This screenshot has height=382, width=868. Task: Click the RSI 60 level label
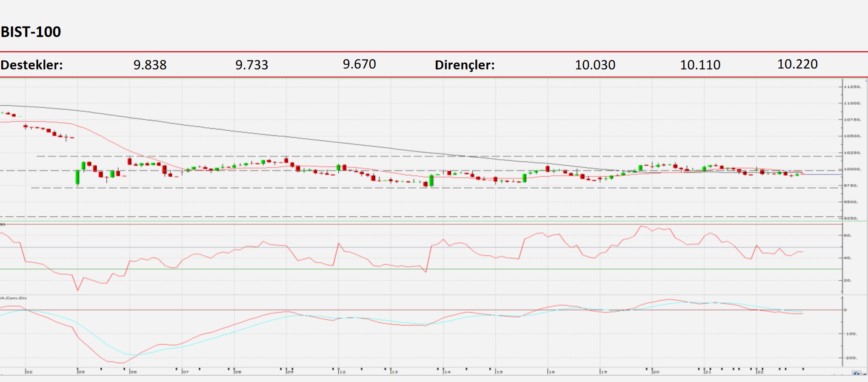[848, 236]
